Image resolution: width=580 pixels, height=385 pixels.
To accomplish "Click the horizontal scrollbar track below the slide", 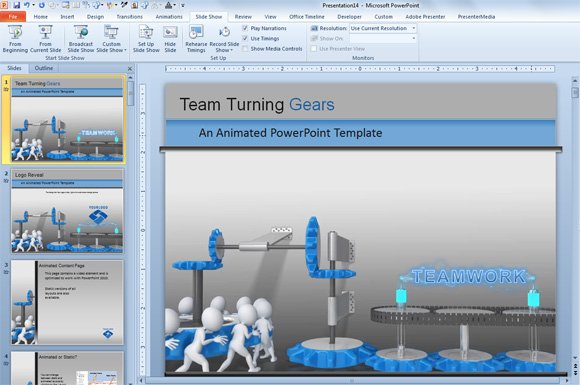I will coord(353,380).
